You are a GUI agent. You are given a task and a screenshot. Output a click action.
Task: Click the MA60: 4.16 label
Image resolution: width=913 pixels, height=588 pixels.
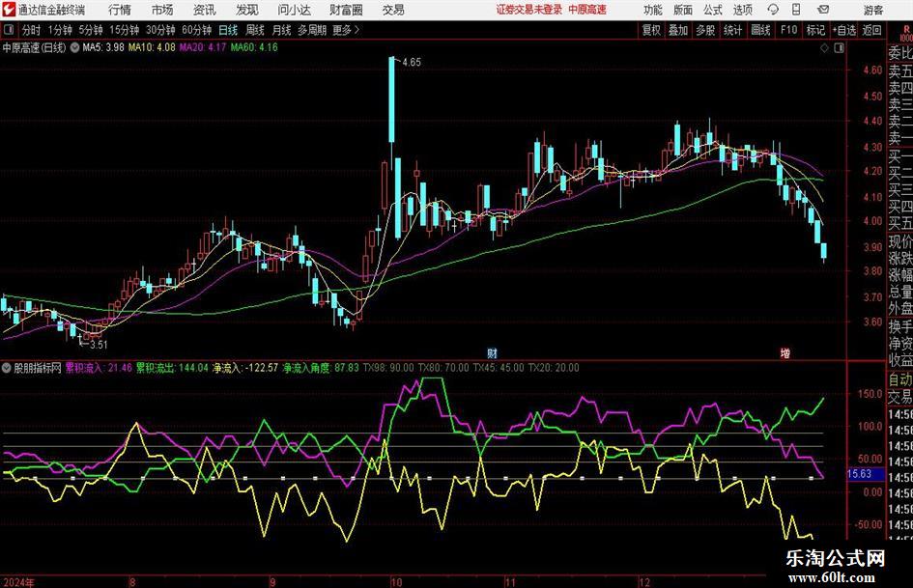point(254,47)
